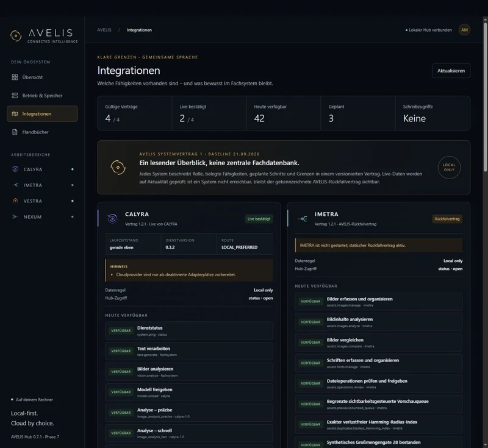Viewport: 488px width, 448px height.
Task: Open the NEXUM workspace
Action: tap(42, 217)
